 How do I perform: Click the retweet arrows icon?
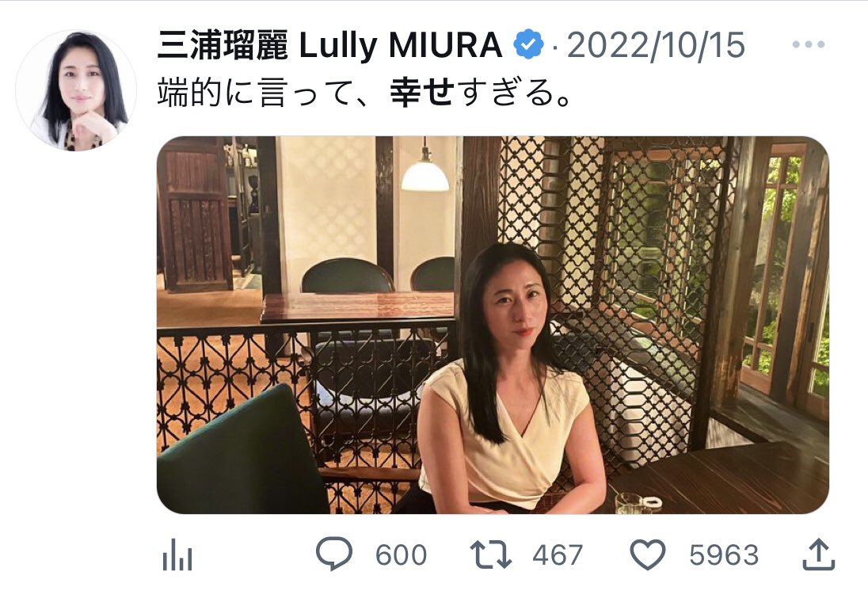(x=490, y=555)
